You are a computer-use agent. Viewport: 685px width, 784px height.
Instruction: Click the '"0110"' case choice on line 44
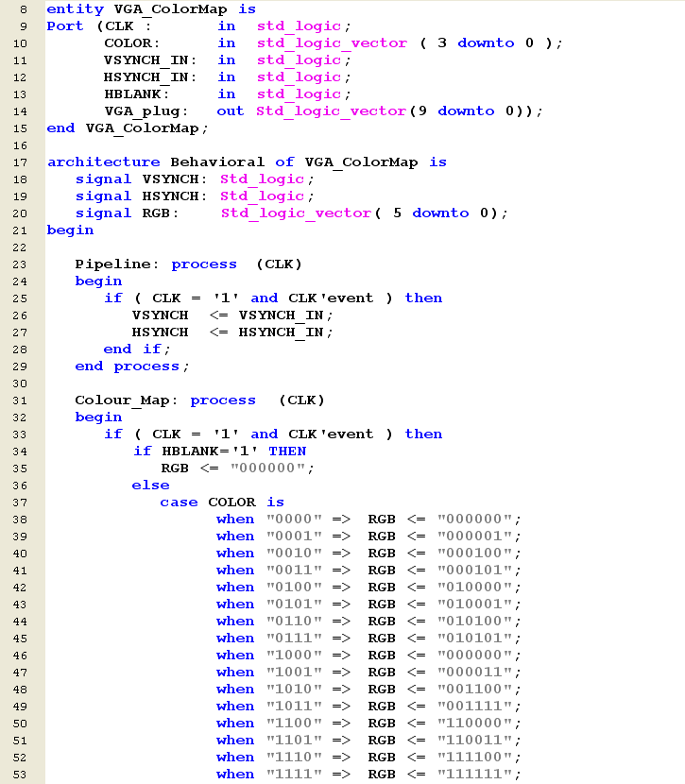click(294, 621)
